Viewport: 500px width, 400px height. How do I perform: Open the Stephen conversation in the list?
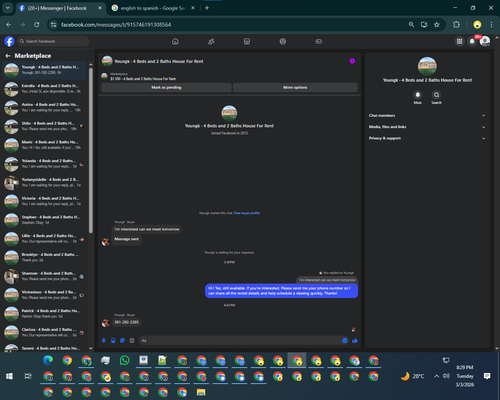tap(45, 220)
